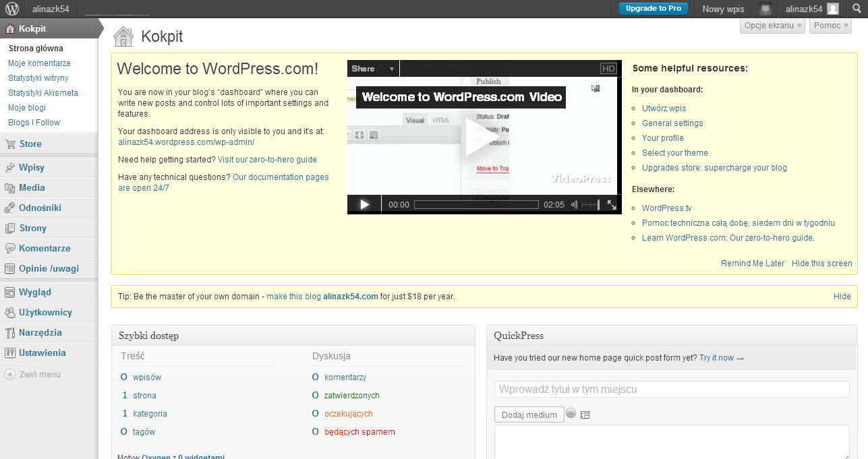Open Moje blogi submenu item
Screen dimensions: 868x459
(x=27, y=108)
